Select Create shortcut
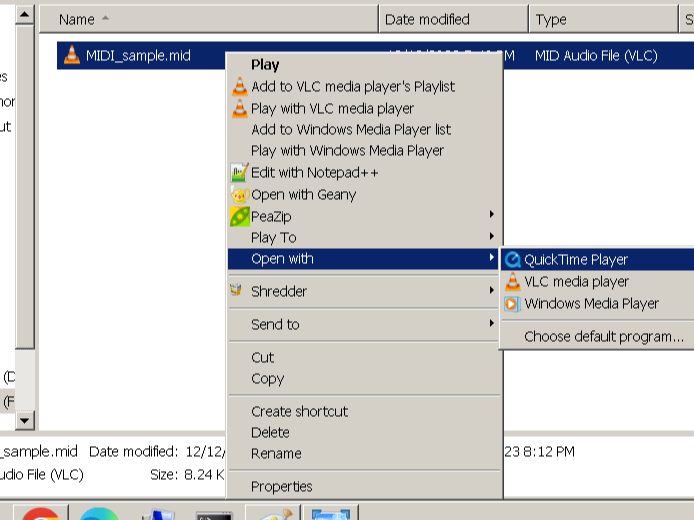 click(365, 412)
